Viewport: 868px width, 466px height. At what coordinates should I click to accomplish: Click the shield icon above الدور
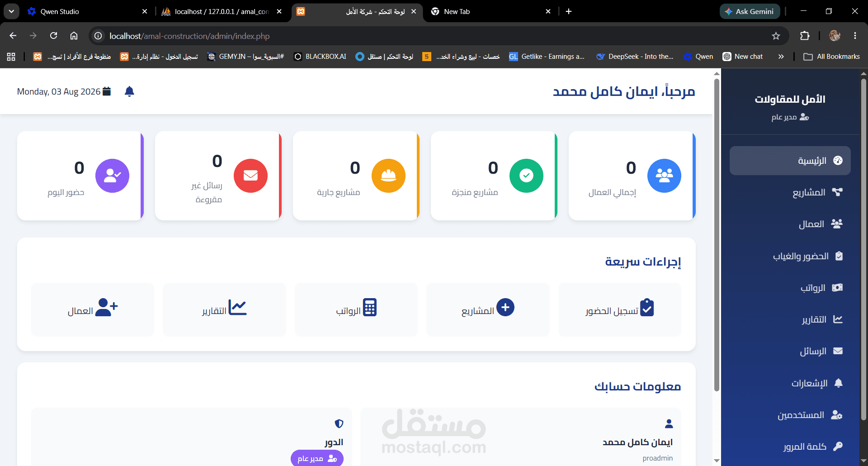coord(339,423)
